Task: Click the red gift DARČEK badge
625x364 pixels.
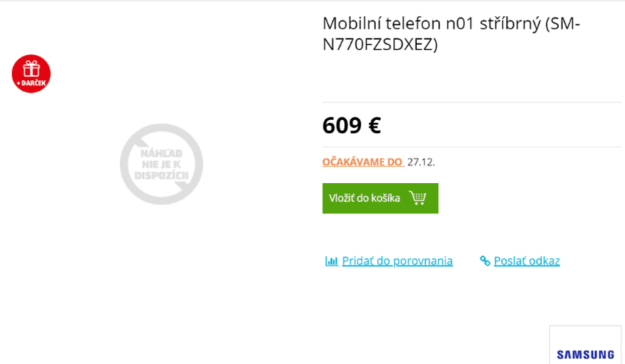Action: pyautogui.click(x=31, y=74)
